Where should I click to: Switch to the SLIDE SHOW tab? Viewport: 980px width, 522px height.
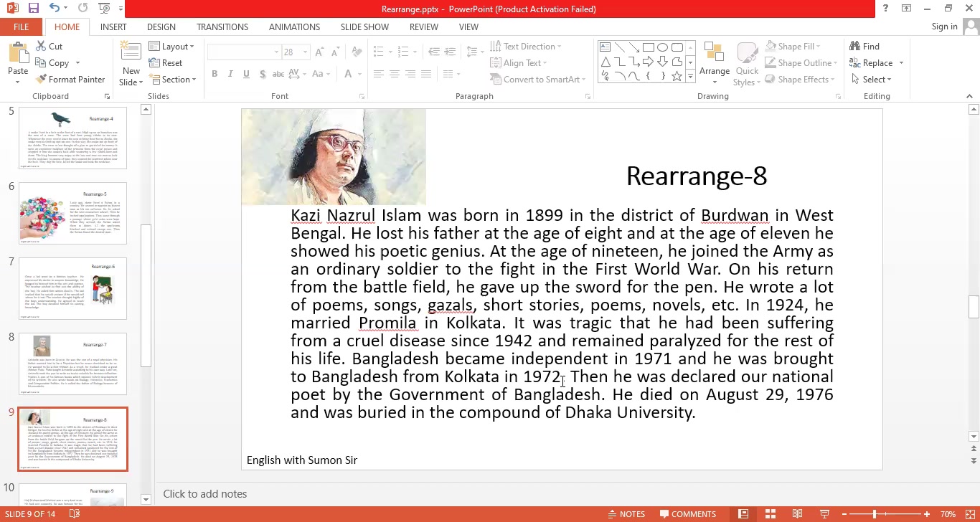(x=364, y=27)
